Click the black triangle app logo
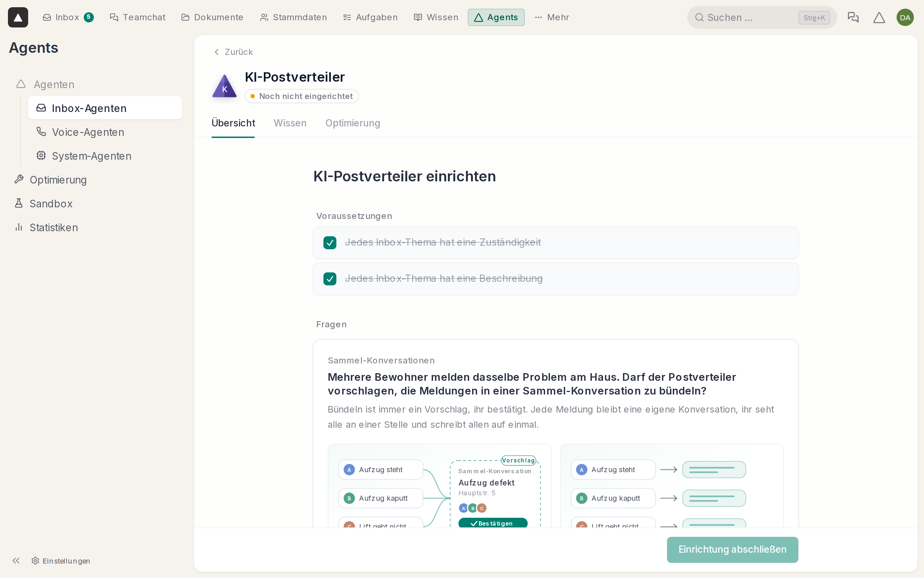The width and height of the screenshot is (924, 578). point(18,17)
